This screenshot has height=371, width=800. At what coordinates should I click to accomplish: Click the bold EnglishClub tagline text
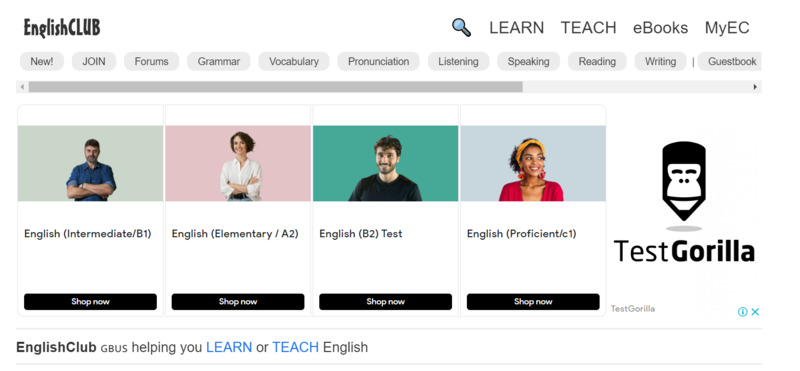(x=56, y=348)
